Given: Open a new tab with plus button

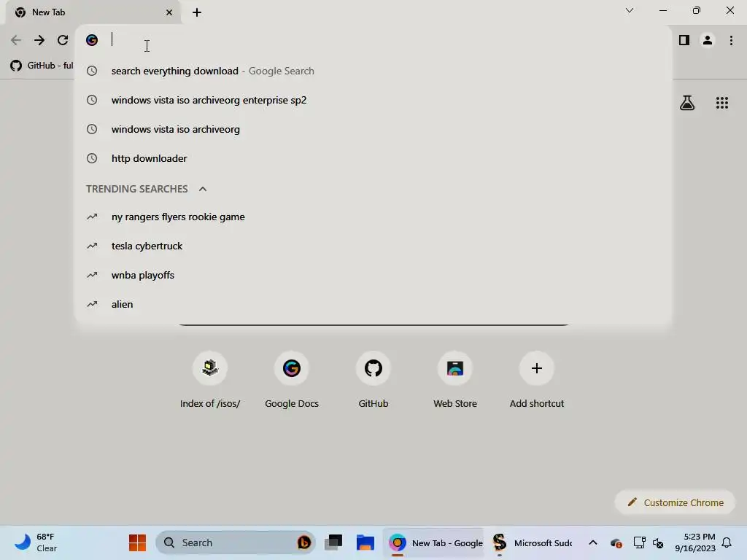Looking at the screenshot, I should (x=197, y=12).
